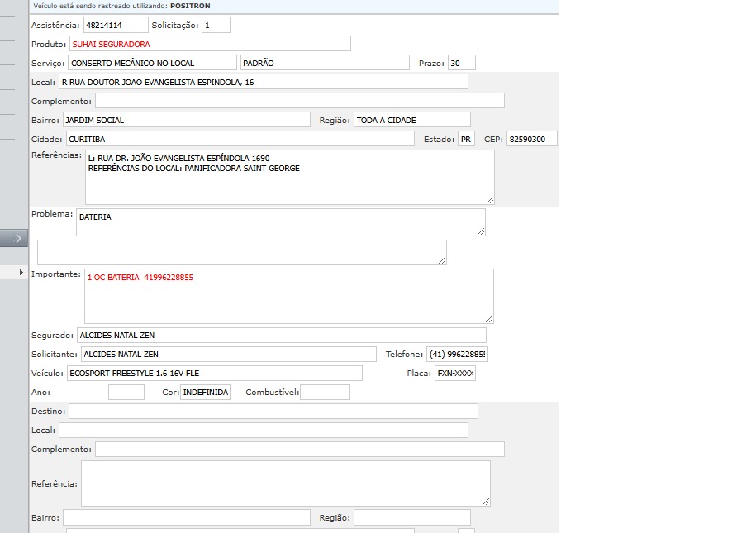Click the Segurado field ALCIDES NATAL ZEN

tap(282, 335)
